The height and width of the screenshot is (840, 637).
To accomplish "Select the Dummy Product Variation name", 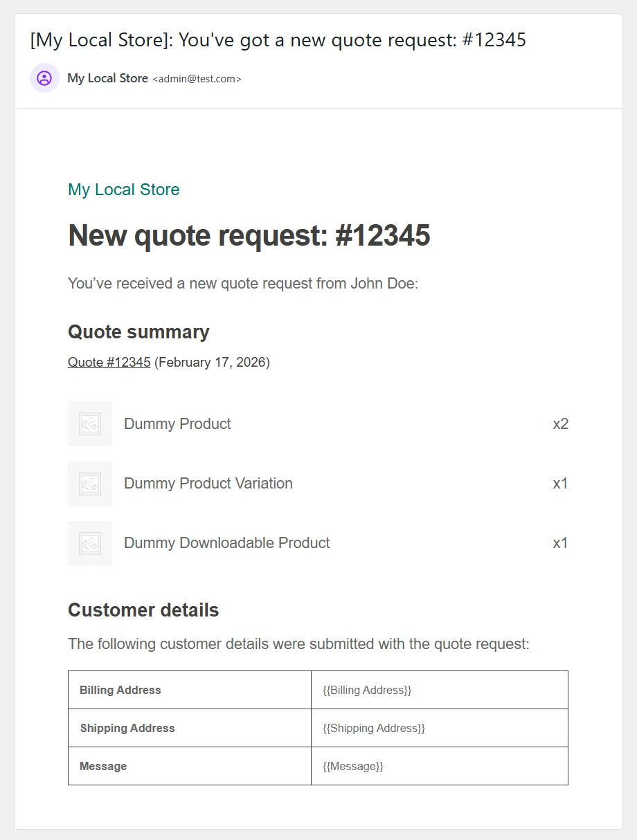I will pos(208,483).
